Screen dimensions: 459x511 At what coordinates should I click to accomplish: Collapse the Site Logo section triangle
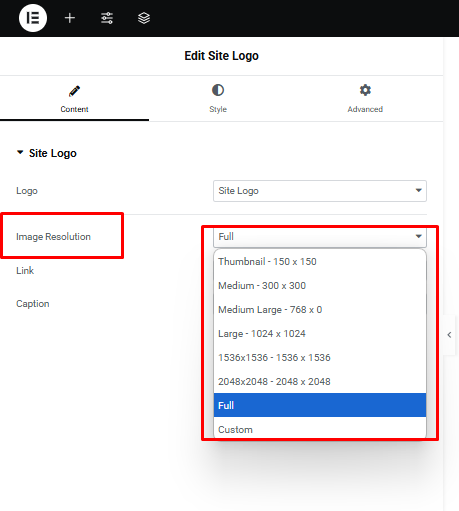[x=20, y=152]
